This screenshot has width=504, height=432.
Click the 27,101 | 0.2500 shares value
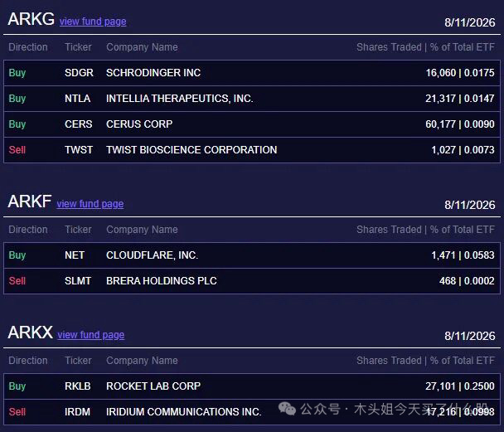click(460, 386)
